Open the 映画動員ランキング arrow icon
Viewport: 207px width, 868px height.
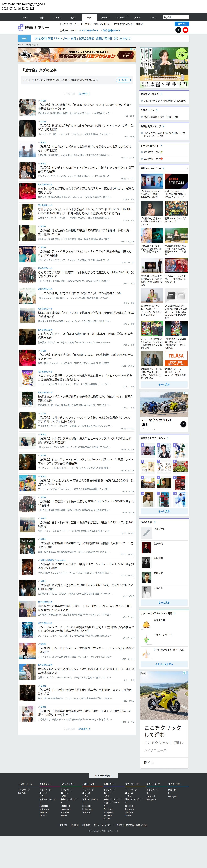click(x=163, y=126)
